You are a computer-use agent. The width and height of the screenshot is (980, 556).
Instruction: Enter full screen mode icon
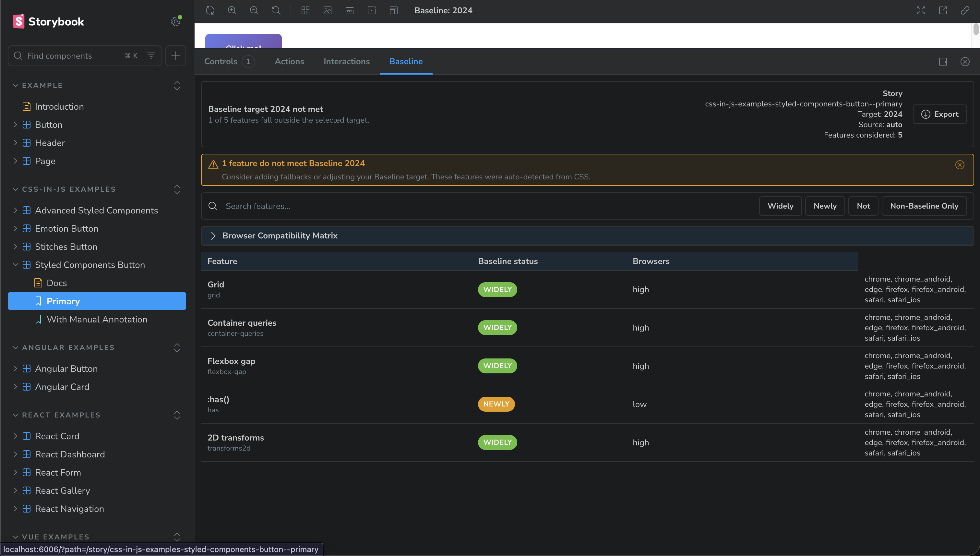point(920,10)
